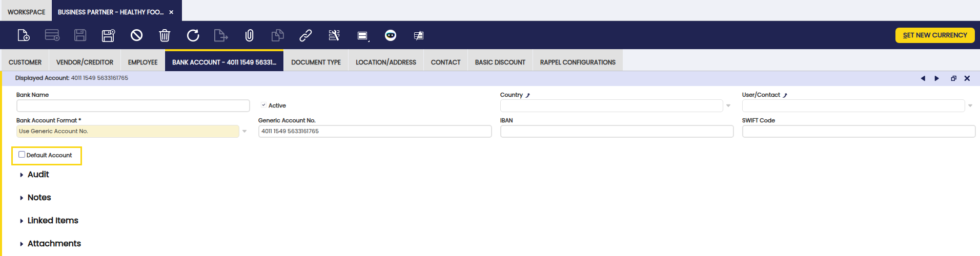Refresh the record with the reload icon
The height and width of the screenshot is (256, 980).
193,35
